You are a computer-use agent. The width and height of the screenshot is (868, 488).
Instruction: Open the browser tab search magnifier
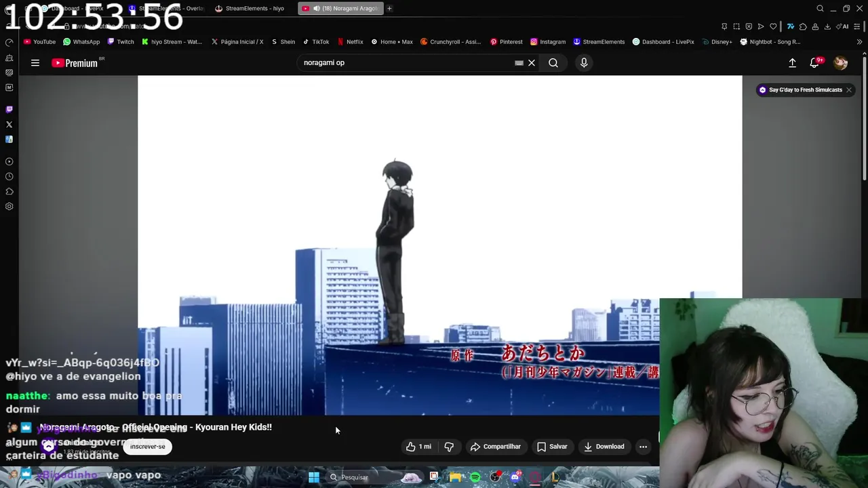tap(820, 9)
